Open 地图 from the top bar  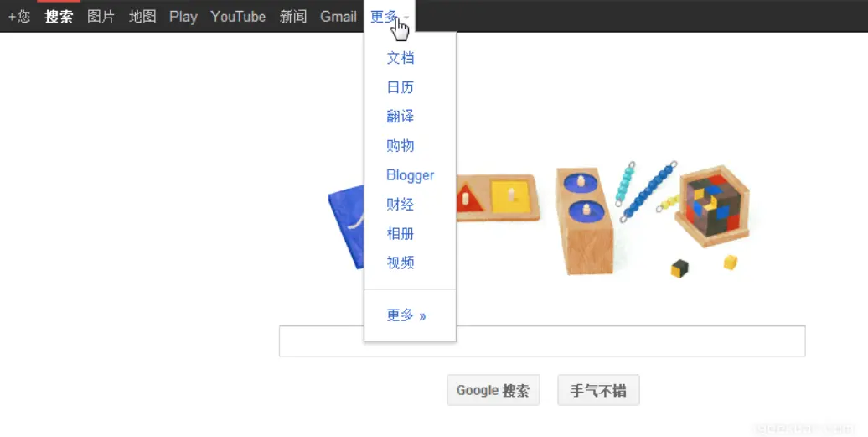click(x=142, y=17)
